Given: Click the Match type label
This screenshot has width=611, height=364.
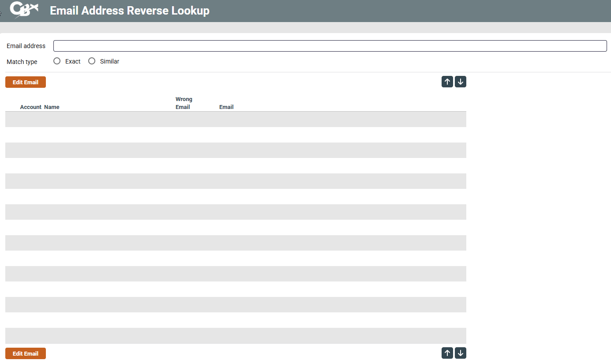Looking at the screenshot, I should (22, 62).
